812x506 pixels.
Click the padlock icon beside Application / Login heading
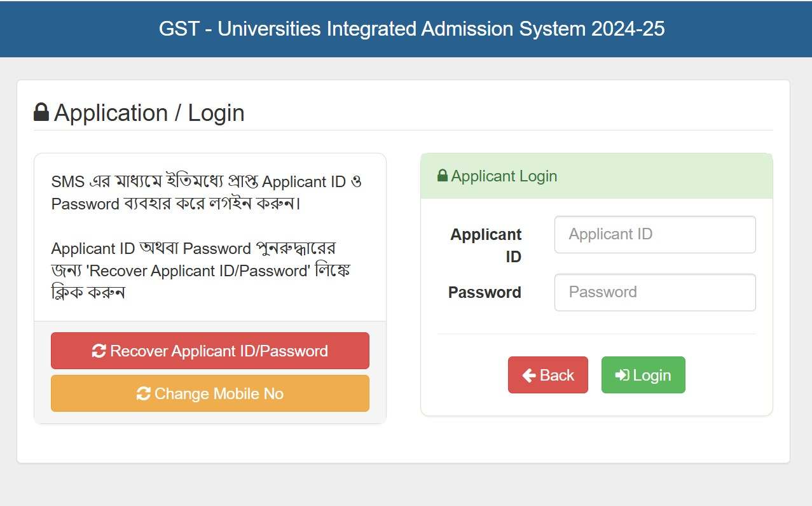click(41, 112)
